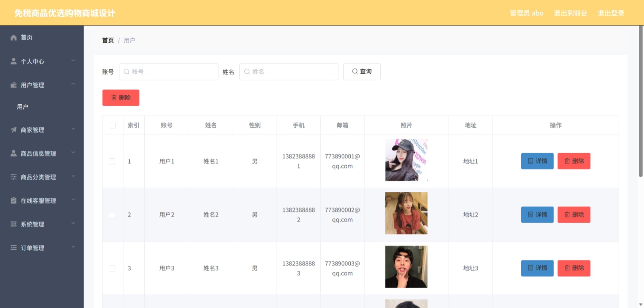This screenshot has width=644, height=308.
Task: Click the 邮箱 column header
Action: point(342,126)
